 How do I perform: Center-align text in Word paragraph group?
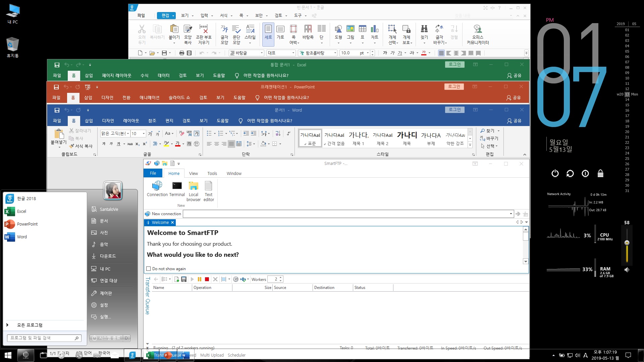coord(217,144)
